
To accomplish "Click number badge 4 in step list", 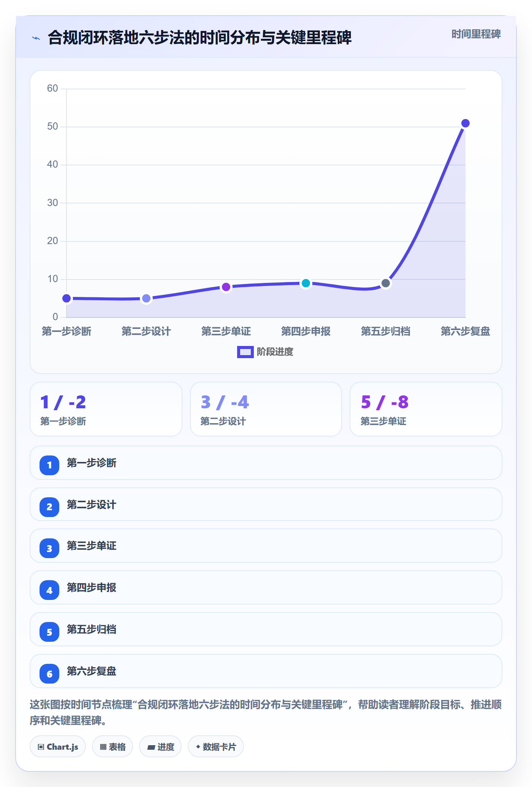I will [49, 590].
